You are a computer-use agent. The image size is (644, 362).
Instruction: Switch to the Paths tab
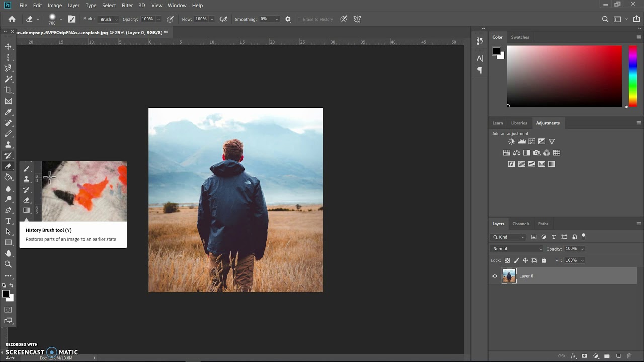(543, 224)
